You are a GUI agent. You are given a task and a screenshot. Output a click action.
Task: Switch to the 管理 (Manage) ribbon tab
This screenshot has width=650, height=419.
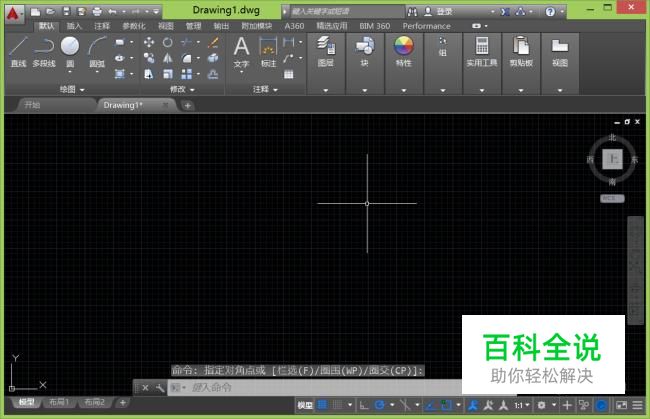coord(193,26)
